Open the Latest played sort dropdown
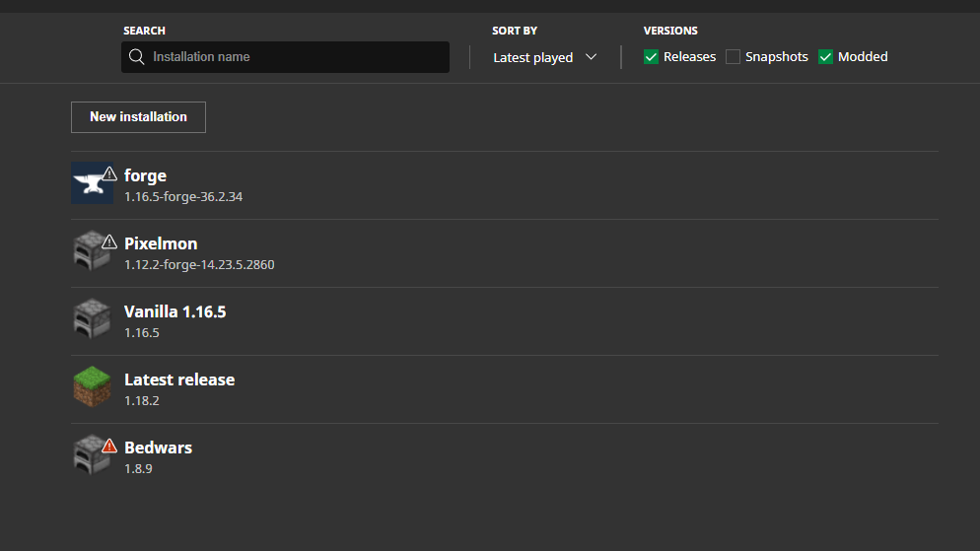980x551 pixels. coord(545,57)
